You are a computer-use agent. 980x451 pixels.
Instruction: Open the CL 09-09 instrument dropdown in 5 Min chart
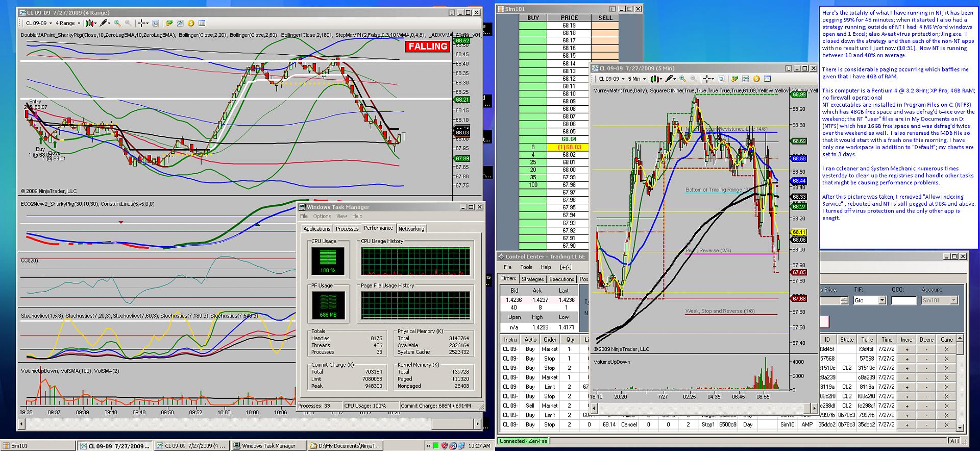pos(611,79)
